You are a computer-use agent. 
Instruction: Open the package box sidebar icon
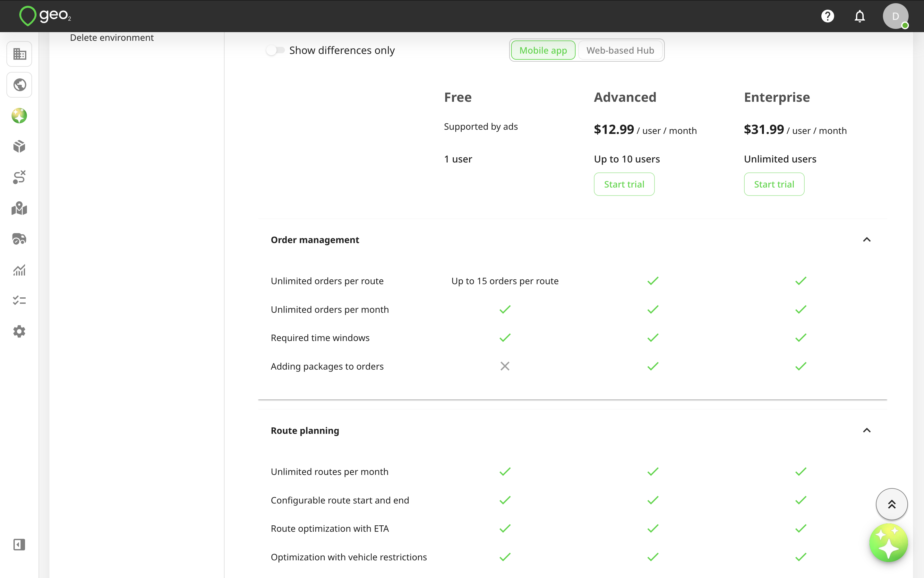coord(20,146)
